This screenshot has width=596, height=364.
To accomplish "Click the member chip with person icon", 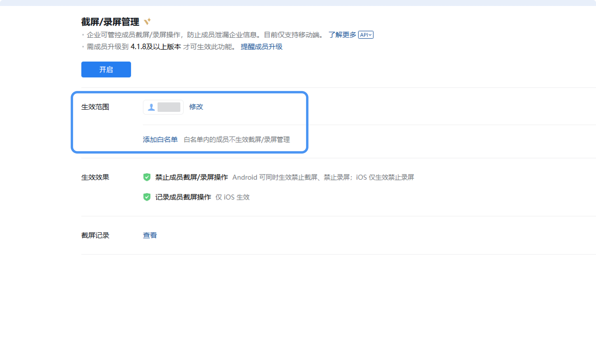I will coord(163,107).
